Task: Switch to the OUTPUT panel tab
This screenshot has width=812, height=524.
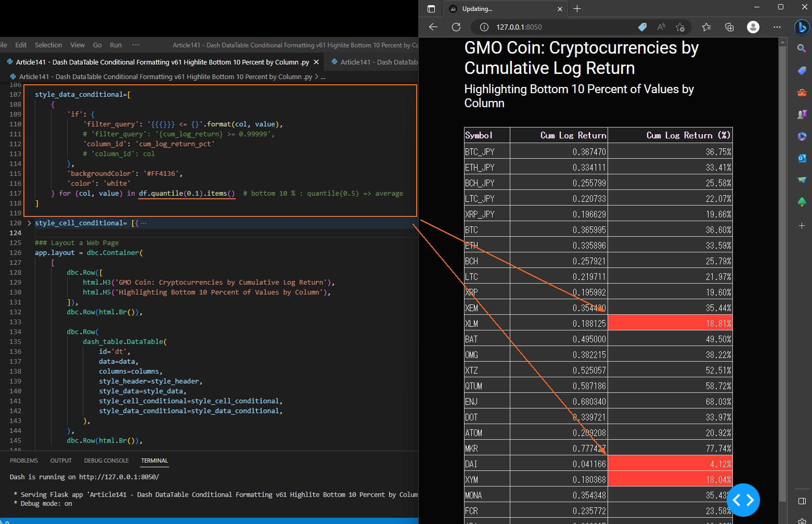Action: (x=61, y=461)
